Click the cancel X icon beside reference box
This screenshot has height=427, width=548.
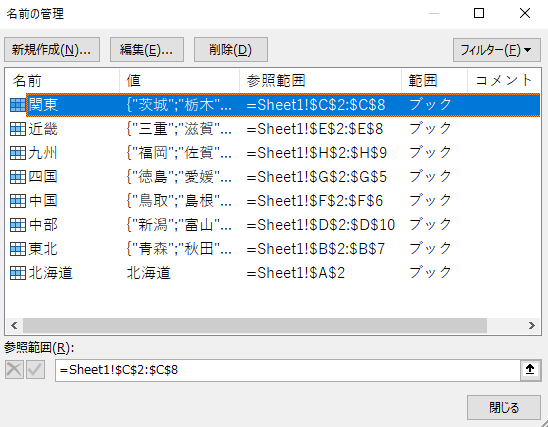click(x=14, y=369)
